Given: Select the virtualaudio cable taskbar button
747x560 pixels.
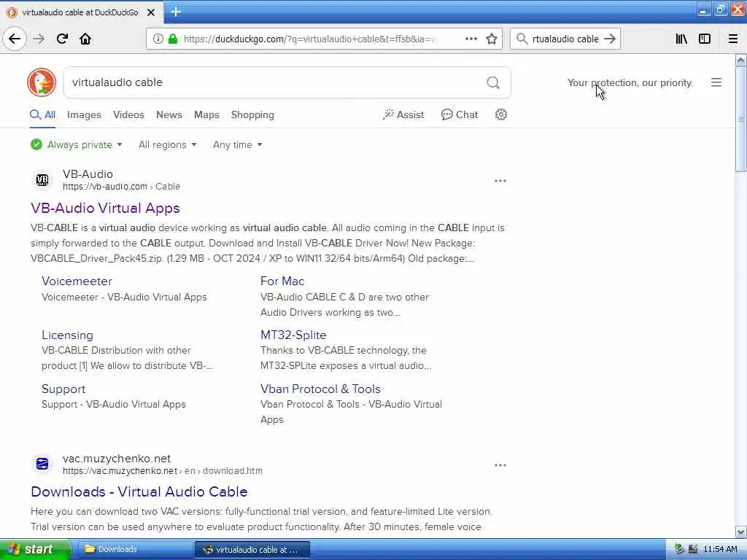Looking at the screenshot, I should pyautogui.click(x=252, y=550).
